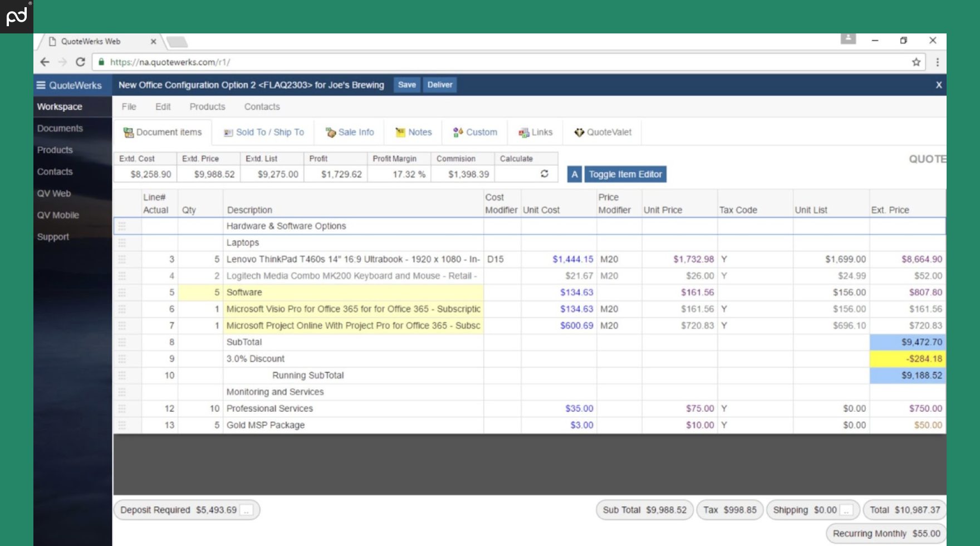Click the drag handle for the Microsoft Project Online row

pos(122,325)
